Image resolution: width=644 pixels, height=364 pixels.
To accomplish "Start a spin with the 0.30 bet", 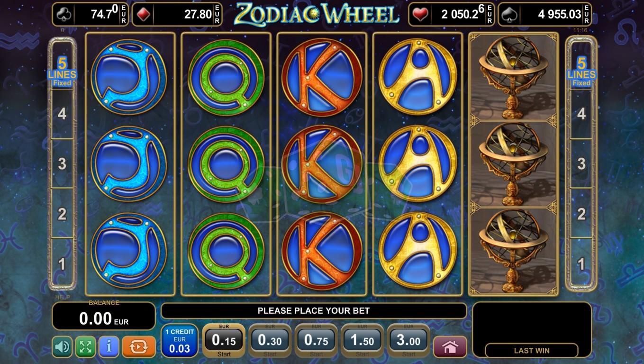I will click(270, 341).
